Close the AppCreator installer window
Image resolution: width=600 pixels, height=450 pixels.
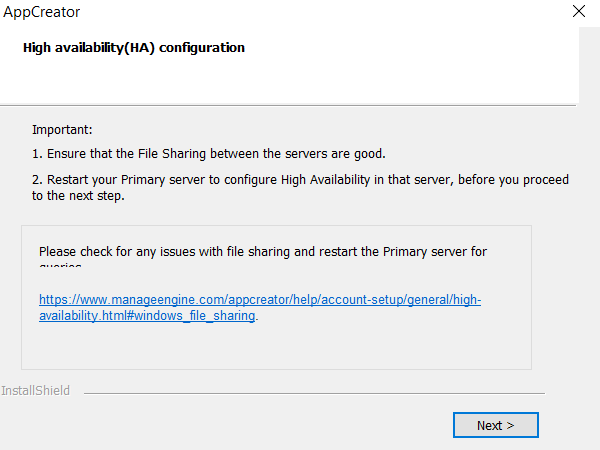click(578, 12)
